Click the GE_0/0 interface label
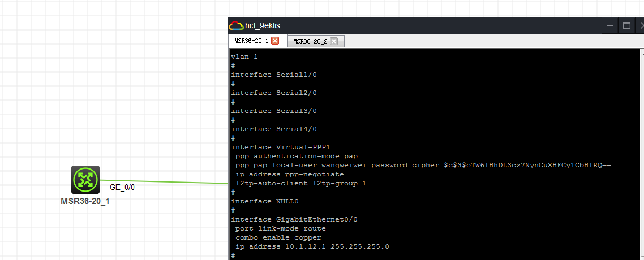 (x=122, y=188)
